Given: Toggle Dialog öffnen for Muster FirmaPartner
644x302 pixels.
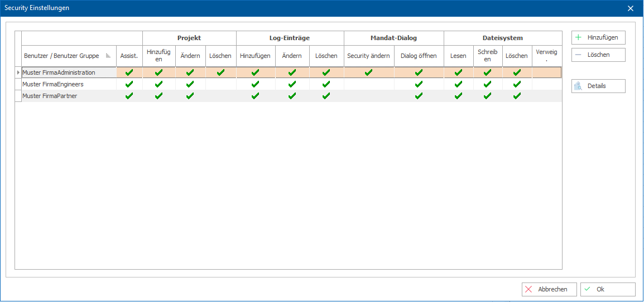Looking at the screenshot, I should [x=419, y=96].
